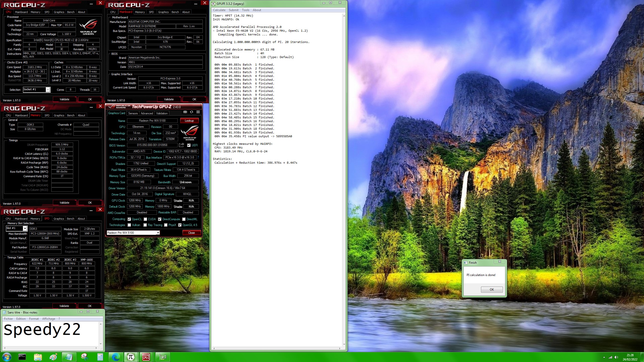Open the GPU-Z hamburger menu
Viewport: 644px width, 362px height.
198,112
